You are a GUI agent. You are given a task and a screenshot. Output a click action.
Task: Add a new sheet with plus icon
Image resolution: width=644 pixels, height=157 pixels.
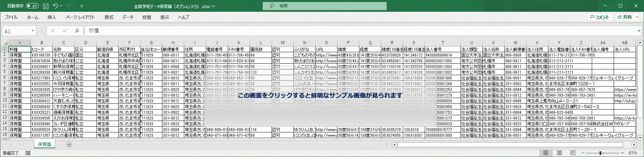click(69, 145)
